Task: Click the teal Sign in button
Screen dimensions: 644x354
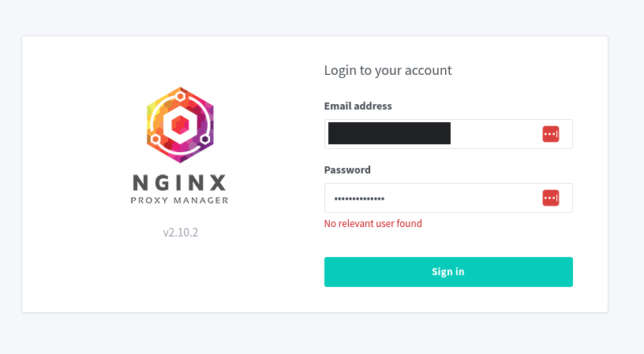Action: click(x=448, y=271)
